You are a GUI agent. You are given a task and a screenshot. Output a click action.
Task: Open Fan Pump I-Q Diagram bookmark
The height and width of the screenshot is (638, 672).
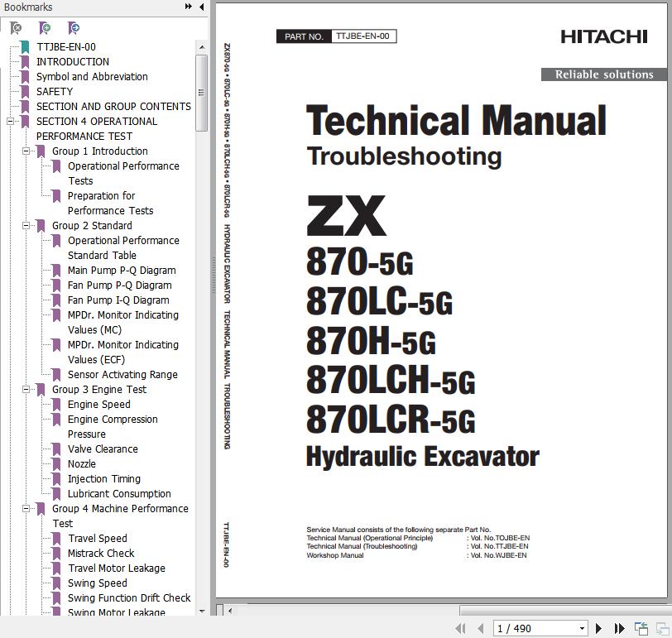(118, 300)
